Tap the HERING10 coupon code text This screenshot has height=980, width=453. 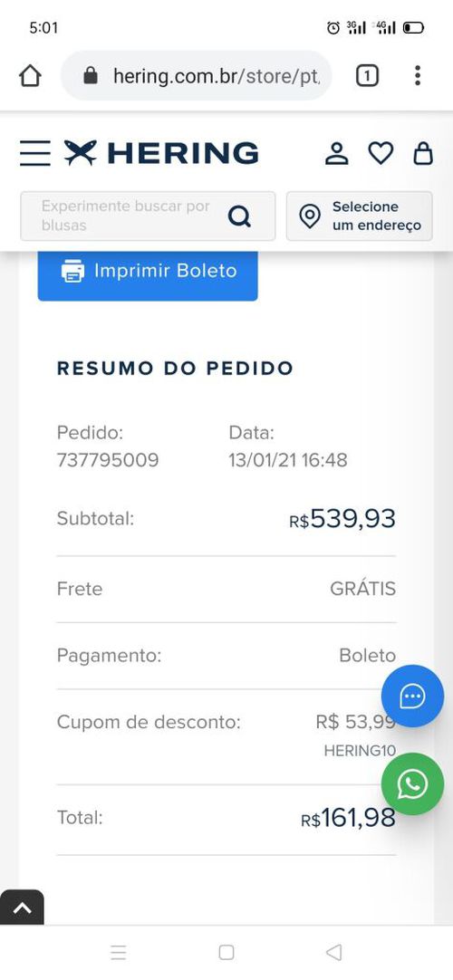pyautogui.click(x=360, y=751)
